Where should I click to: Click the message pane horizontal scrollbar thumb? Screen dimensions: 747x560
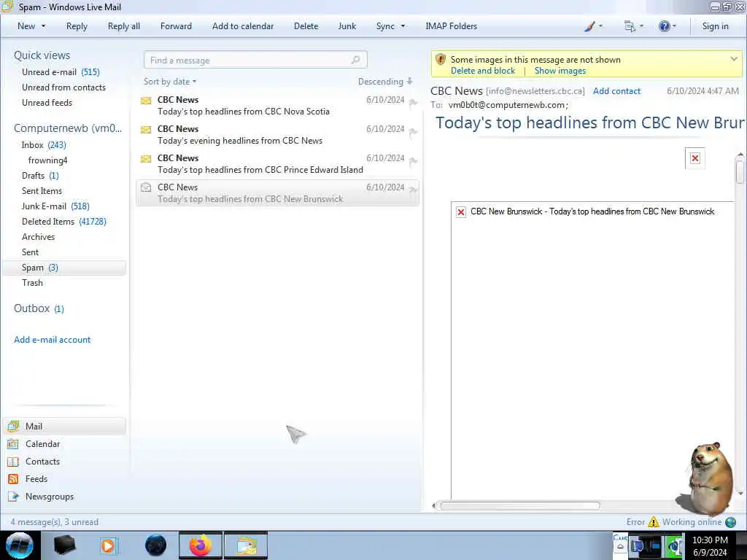point(519,506)
